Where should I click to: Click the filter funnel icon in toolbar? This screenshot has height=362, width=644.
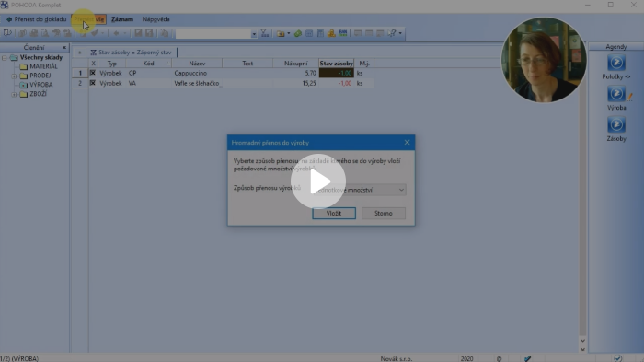click(x=265, y=33)
